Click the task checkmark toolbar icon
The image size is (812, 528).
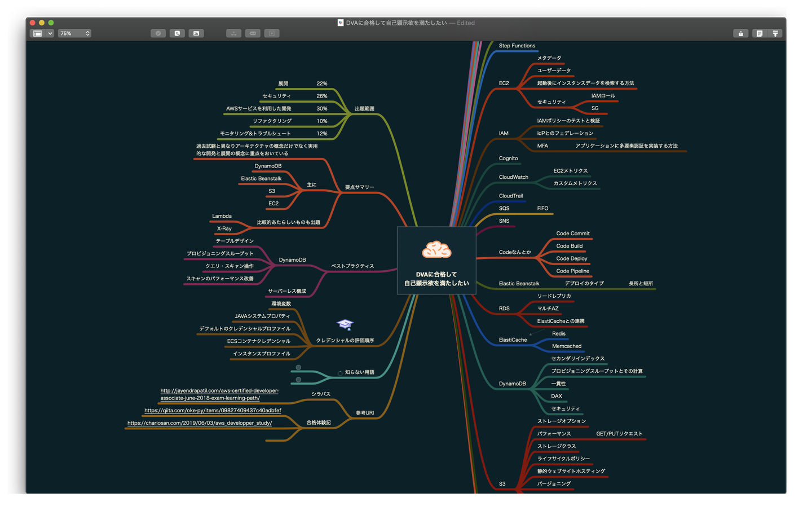point(158,33)
